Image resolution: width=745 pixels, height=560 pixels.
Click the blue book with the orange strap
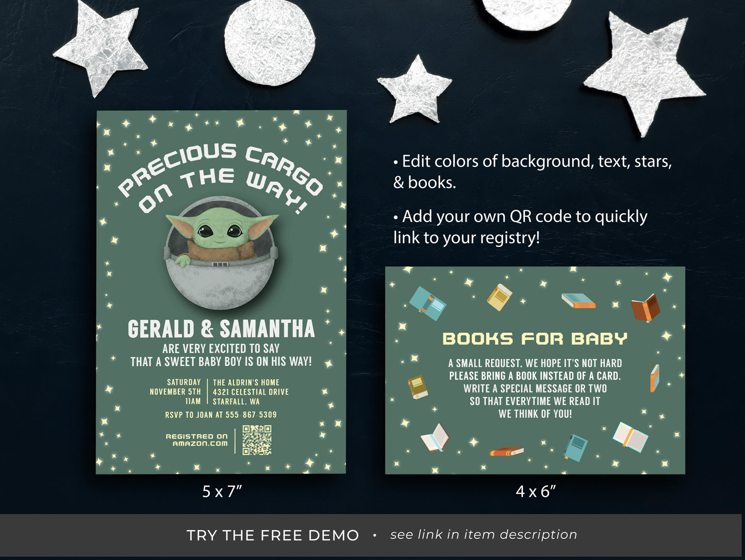427,304
